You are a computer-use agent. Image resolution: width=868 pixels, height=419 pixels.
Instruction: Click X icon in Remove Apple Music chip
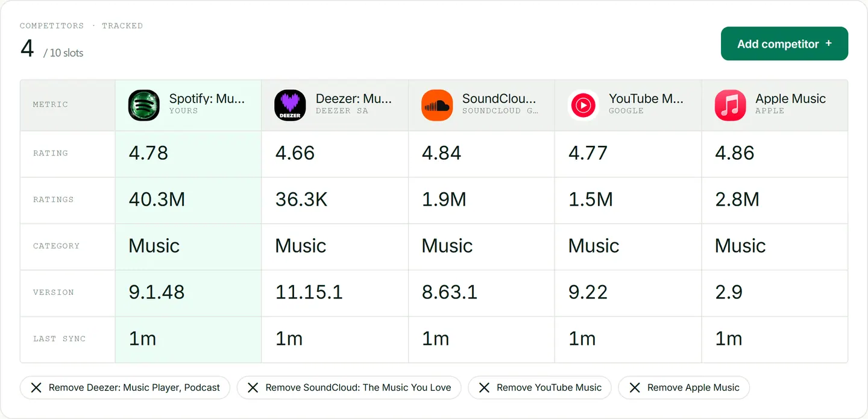[635, 388]
